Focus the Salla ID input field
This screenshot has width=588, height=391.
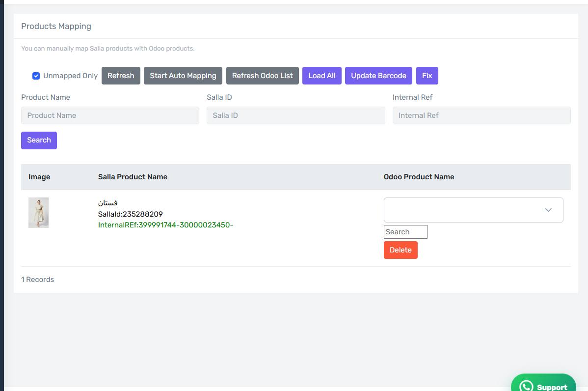click(296, 115)
